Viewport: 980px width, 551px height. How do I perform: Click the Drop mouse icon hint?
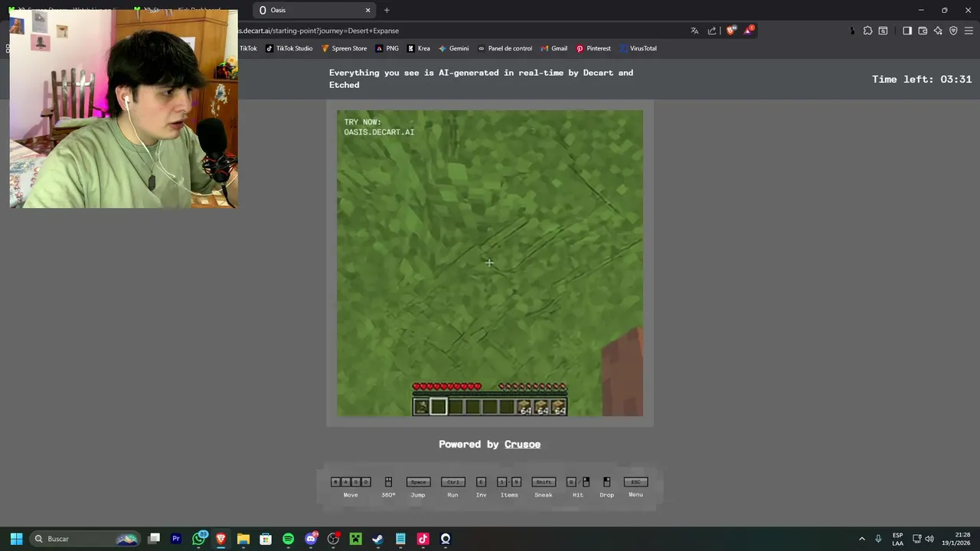[x=606, y=482]
